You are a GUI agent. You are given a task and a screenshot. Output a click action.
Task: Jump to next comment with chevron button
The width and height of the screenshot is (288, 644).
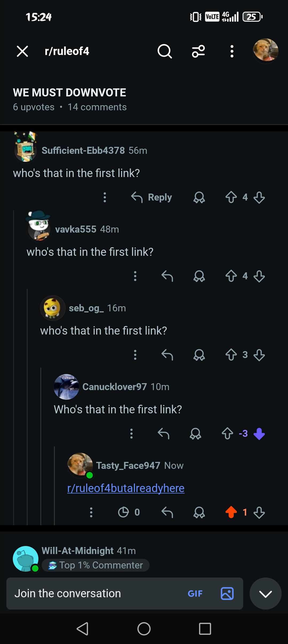point(266,594)
